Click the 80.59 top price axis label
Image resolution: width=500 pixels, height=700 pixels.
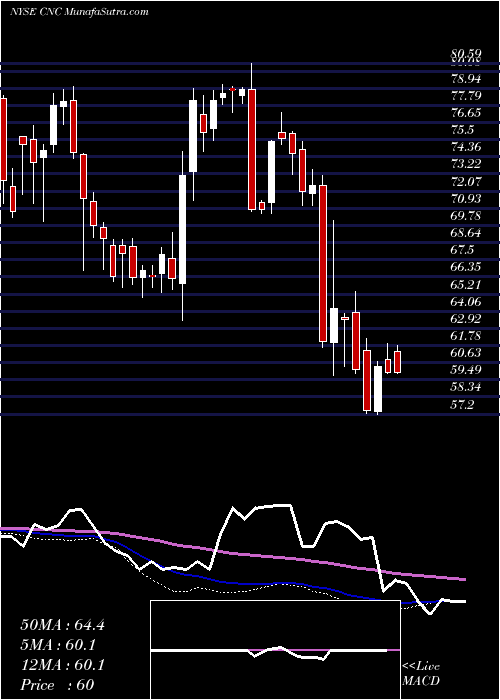point(466,55)
